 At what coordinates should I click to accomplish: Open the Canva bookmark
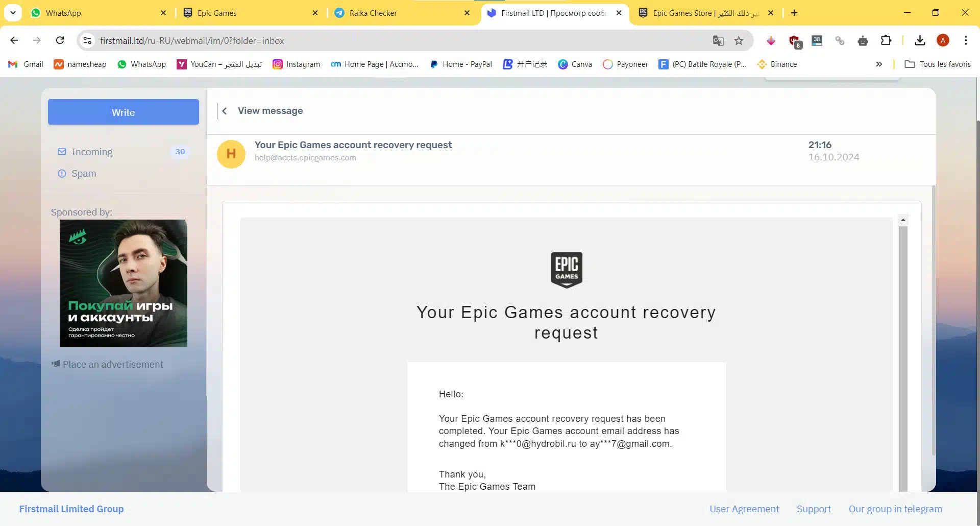[575, 64]
